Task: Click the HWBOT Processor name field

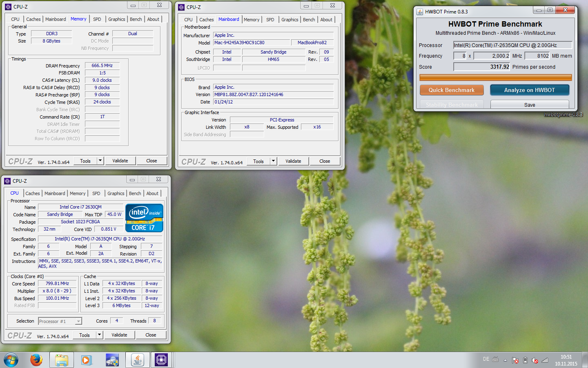Action: 513,45
